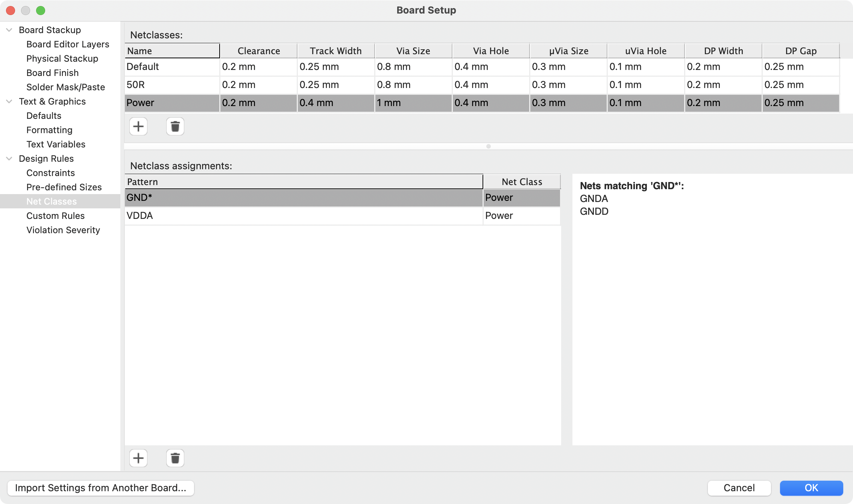Collapse the Design Rules section

8,158
